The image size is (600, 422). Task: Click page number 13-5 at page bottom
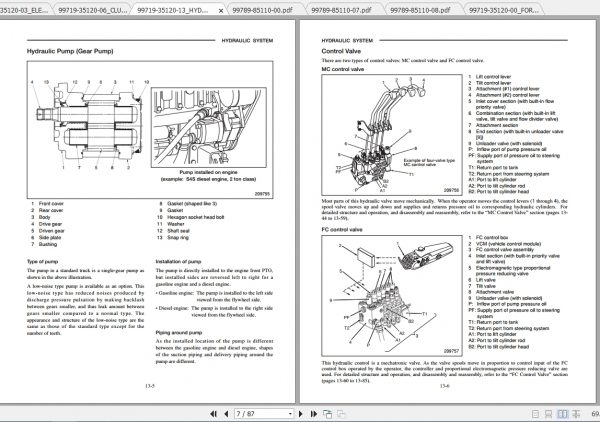point(150,386)
